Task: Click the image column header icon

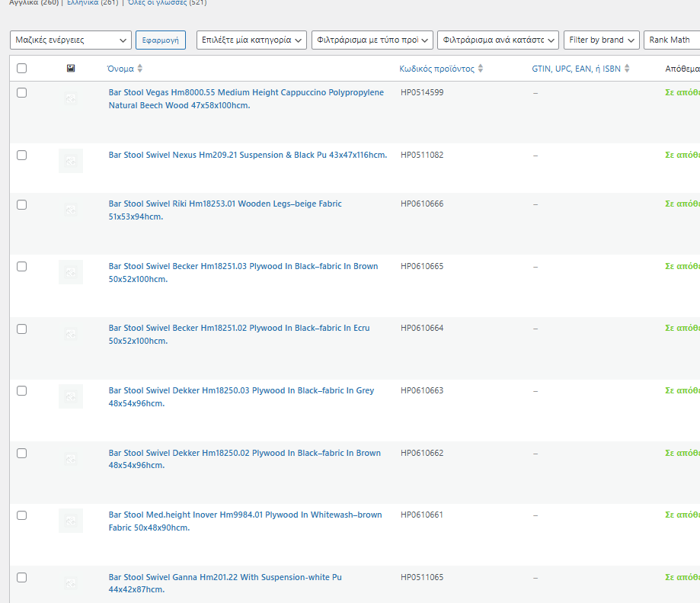Action: pyautogui.click(x=71, y=69)
